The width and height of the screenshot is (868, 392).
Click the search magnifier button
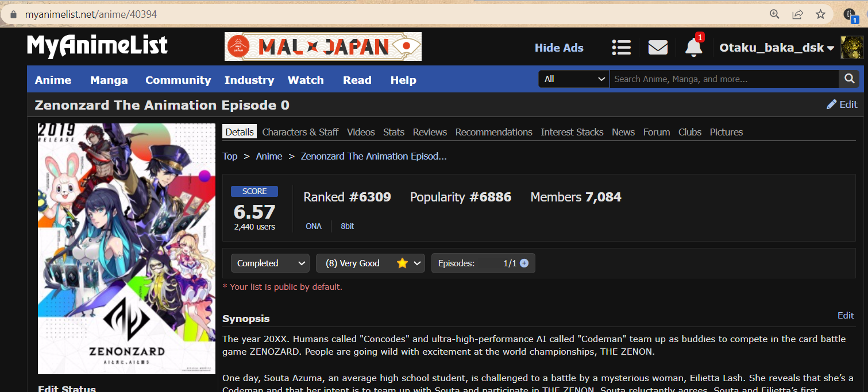(849, 79)
